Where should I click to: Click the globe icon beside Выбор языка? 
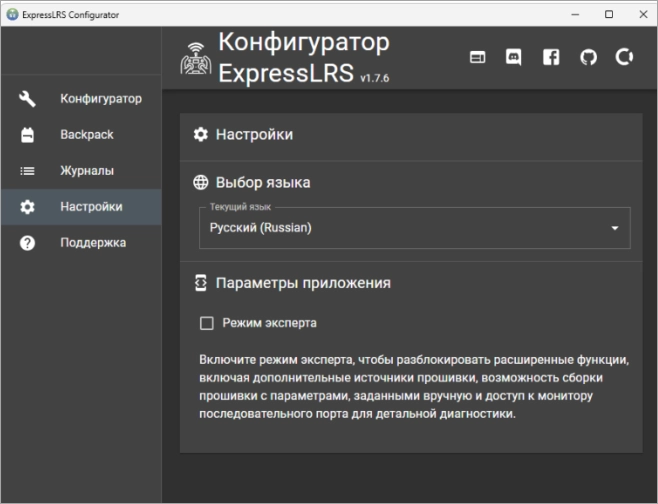201,183
